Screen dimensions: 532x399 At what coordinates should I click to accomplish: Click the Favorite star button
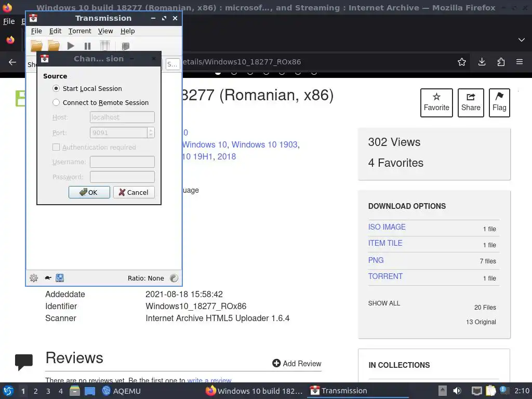(436, 103)
